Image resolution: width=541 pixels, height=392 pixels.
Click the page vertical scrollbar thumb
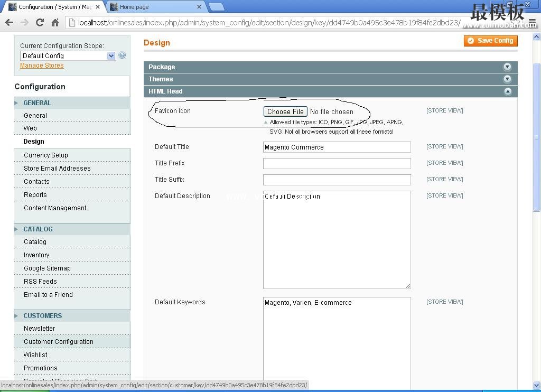537,137
